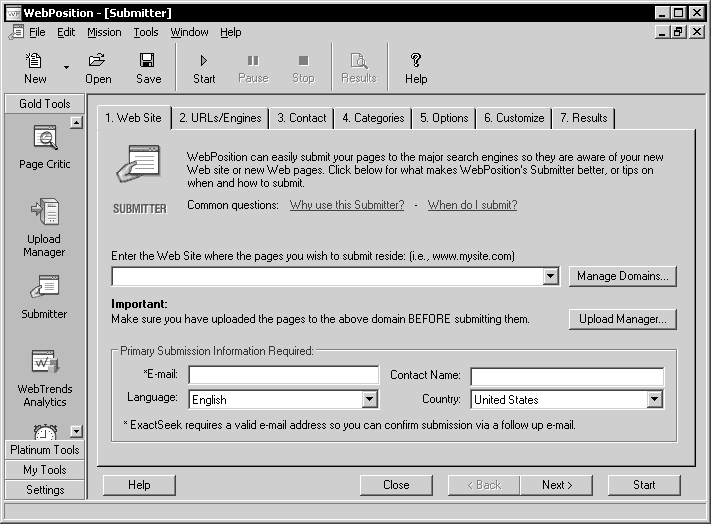Screen dimensions: 711x524
Task: Expand the Platinum Tools panel
Action: pyautogui.click(x=44, y=450)
